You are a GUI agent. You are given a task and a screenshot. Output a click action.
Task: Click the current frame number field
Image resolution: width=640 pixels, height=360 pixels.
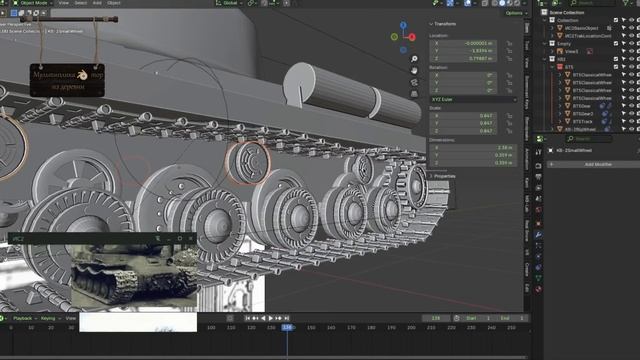pos(436,318)
